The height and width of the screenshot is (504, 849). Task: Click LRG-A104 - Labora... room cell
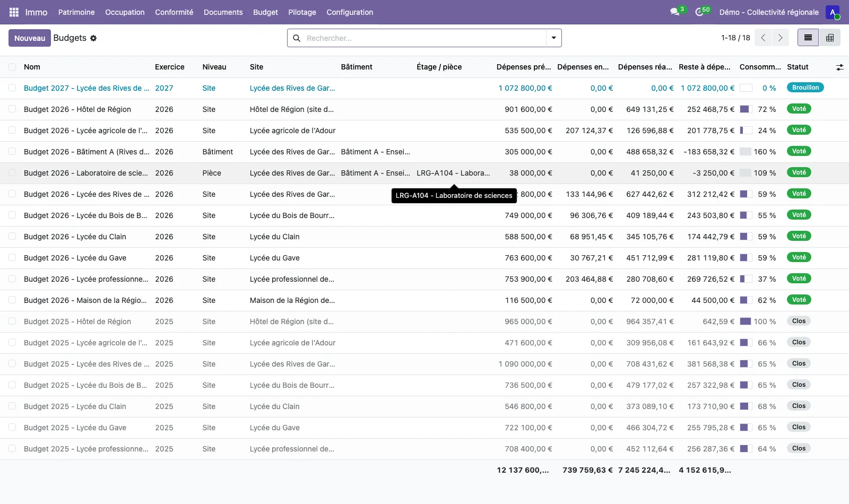(453, 173)
